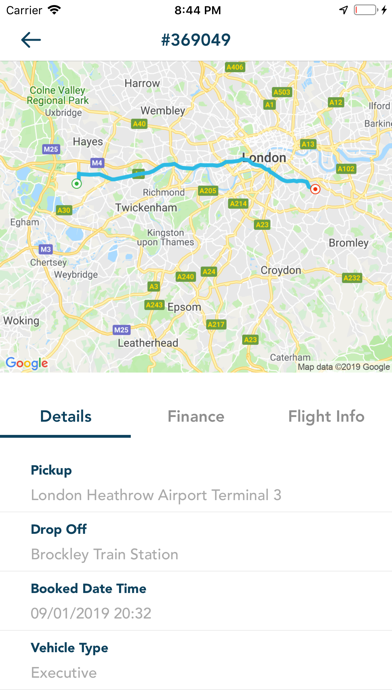
Task: Tap the M4 motorway badge on map
Action: tap(97, 163)
